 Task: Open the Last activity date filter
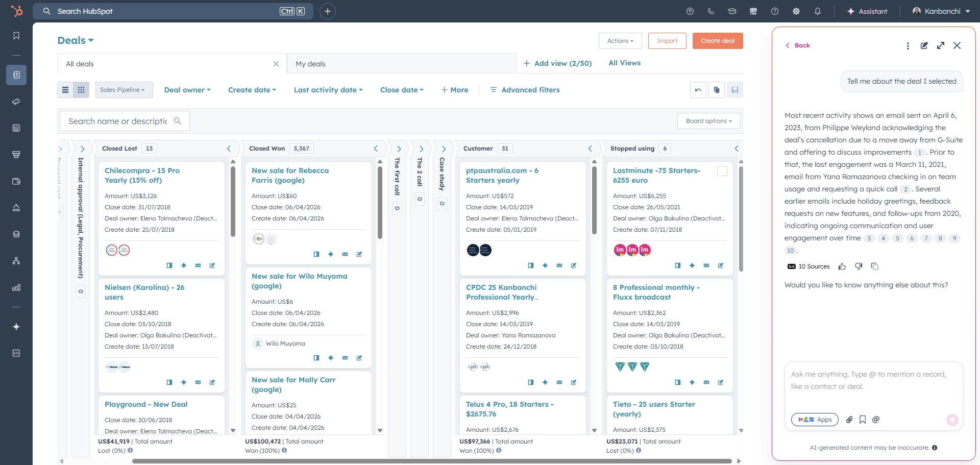coord(328,90)
